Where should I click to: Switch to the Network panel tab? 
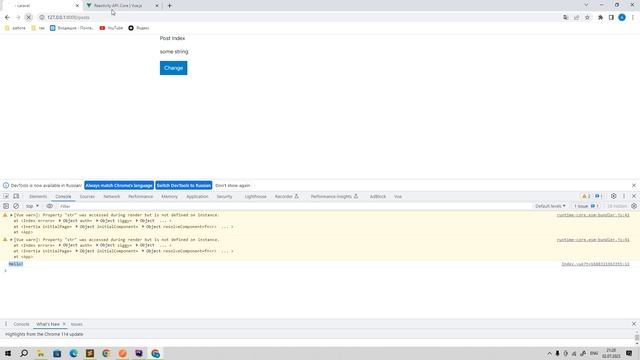111,196
